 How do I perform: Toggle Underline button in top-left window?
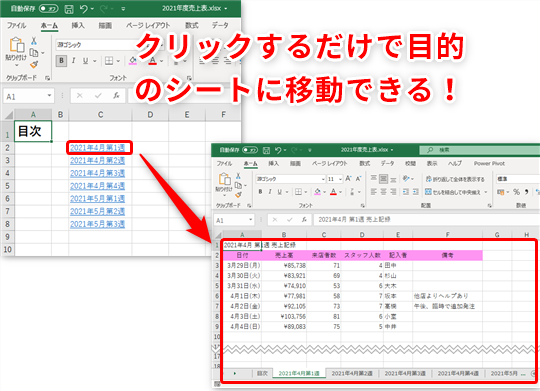pos(85,61)
